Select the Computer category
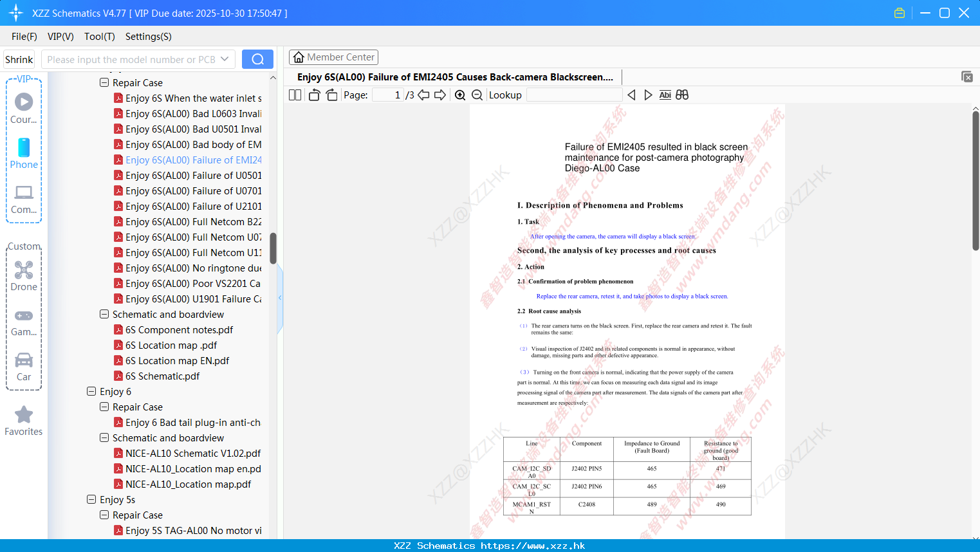The height and width of the screenshot is (552, 980). (24, 199)
